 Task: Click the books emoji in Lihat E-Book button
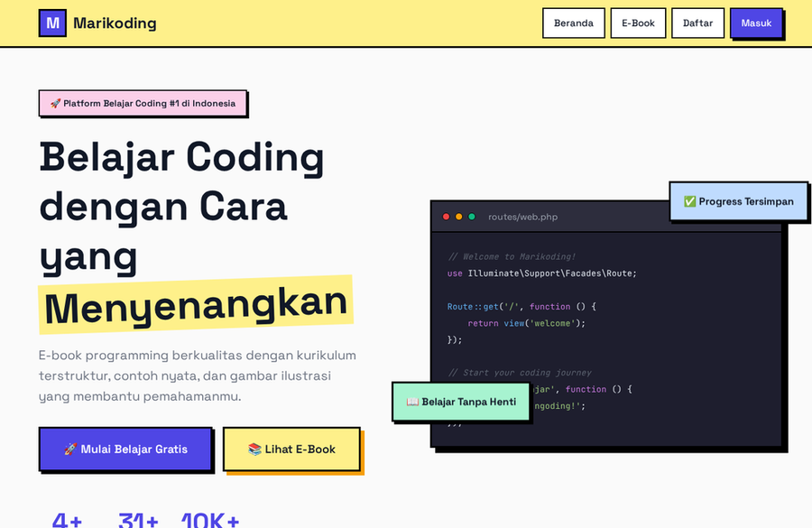click(254, 449)
